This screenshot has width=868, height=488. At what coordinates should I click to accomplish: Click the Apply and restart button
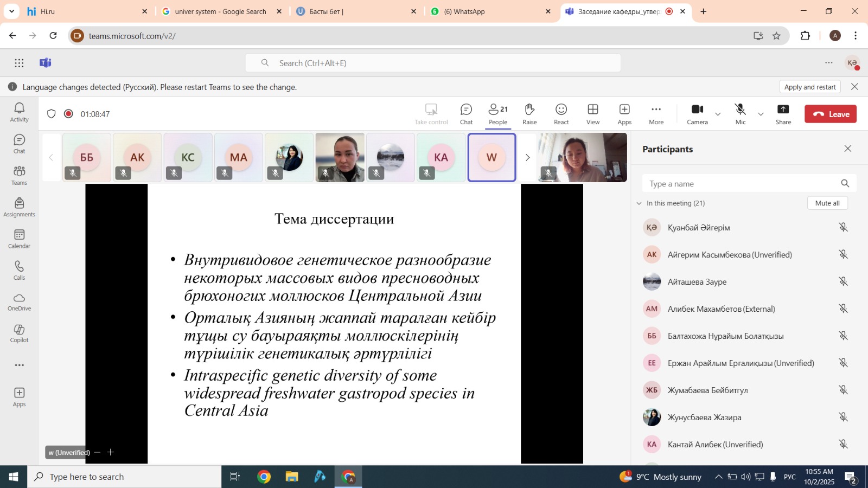pyautogui.click(x=809, y=87)
